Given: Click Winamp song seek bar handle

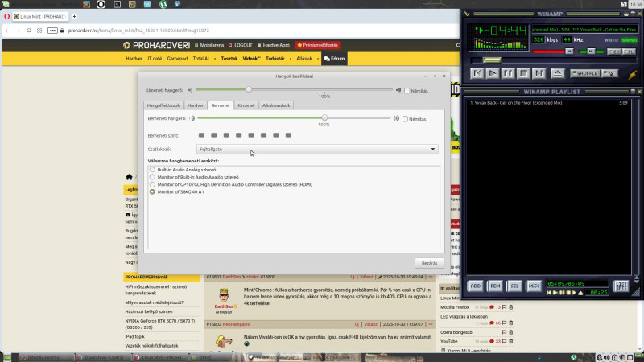Looking at the screenshot, I should (492, 60).
